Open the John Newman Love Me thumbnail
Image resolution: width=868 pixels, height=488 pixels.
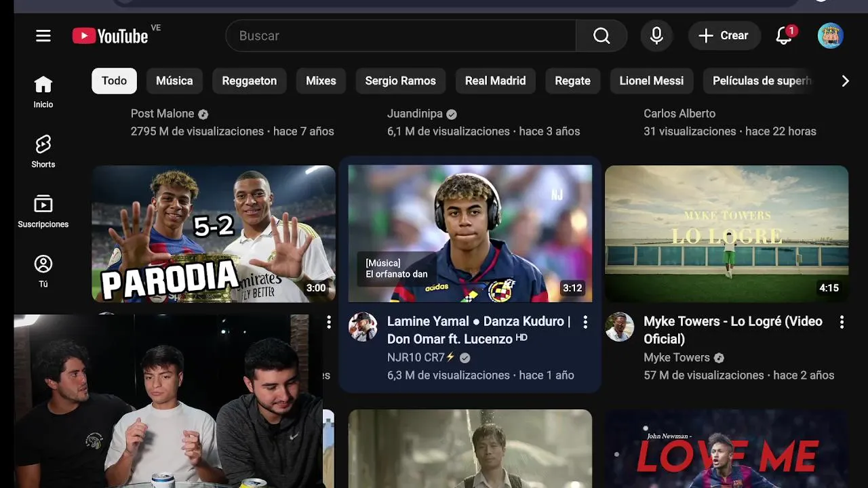point(726,449)
